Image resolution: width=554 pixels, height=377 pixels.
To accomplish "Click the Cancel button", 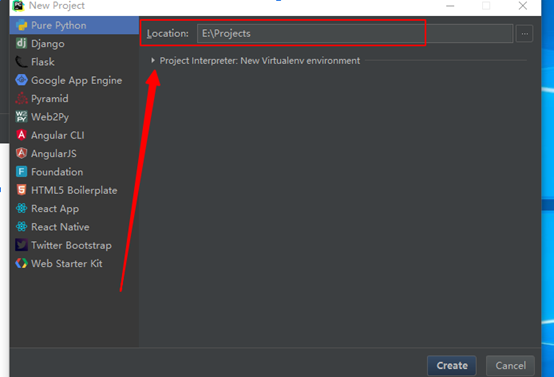I will (511, 365).
